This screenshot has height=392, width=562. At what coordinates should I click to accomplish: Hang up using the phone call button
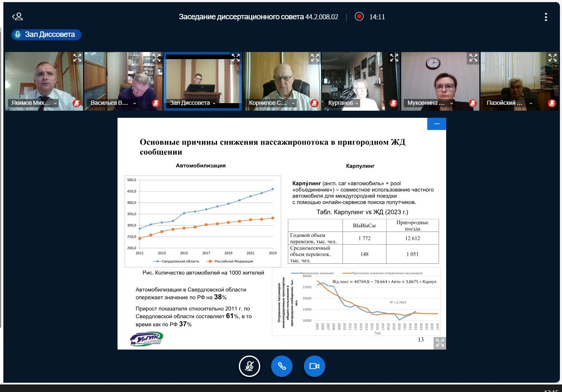[282, 366]
